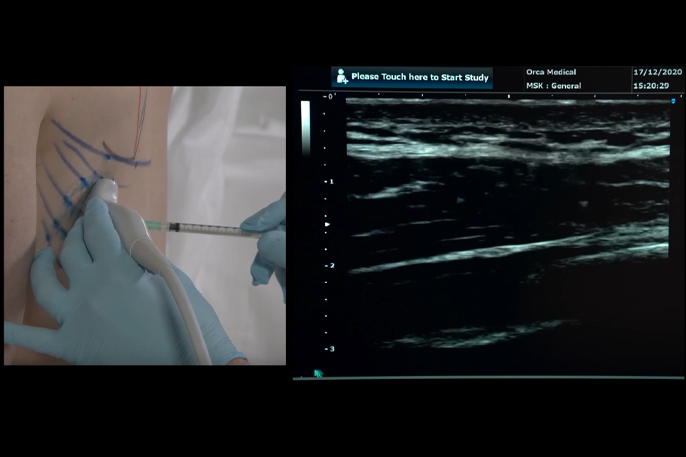Click the 'MSK : General' preset text
This screenshot has height=457, width=686.
click(553, 86)
